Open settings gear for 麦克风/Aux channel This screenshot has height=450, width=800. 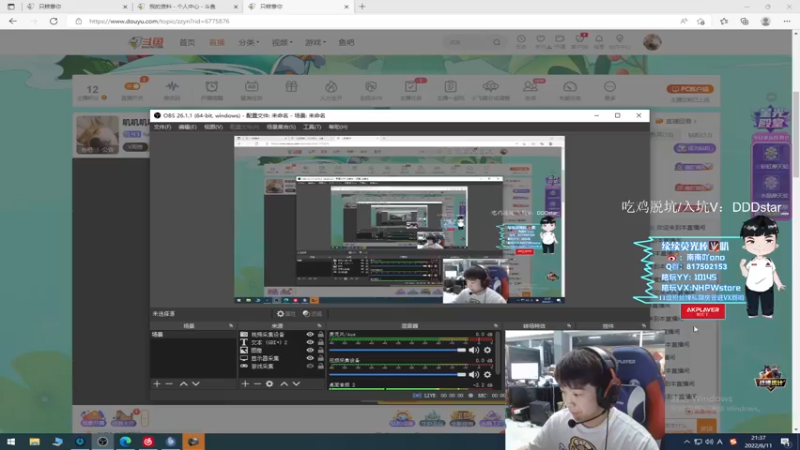click(488, 350)
